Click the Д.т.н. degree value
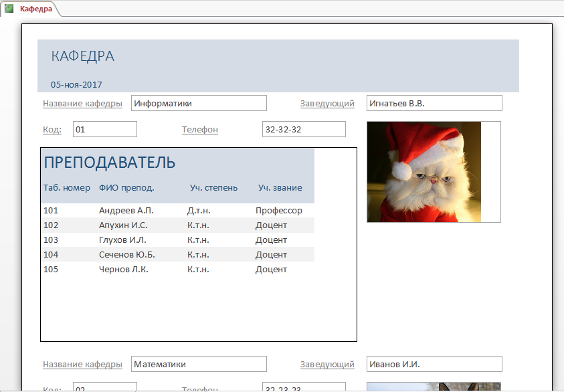 coord(199,211)
